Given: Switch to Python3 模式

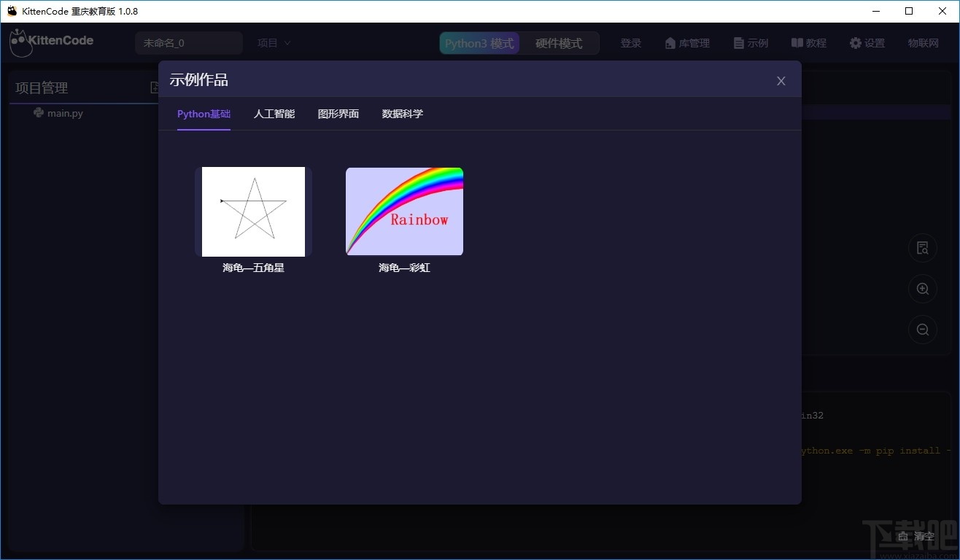Looking at the screenshot, I should tap(478, 42).
